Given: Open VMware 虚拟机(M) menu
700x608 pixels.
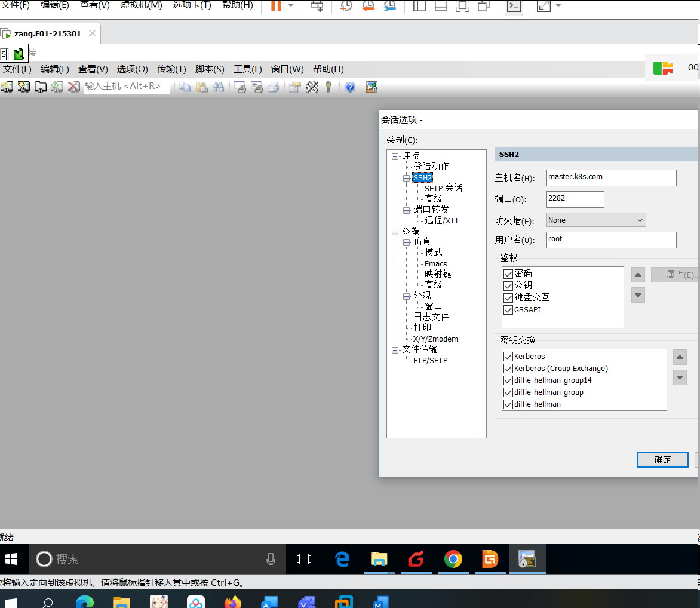Looking at the screenshot, I should coord(141,5).
